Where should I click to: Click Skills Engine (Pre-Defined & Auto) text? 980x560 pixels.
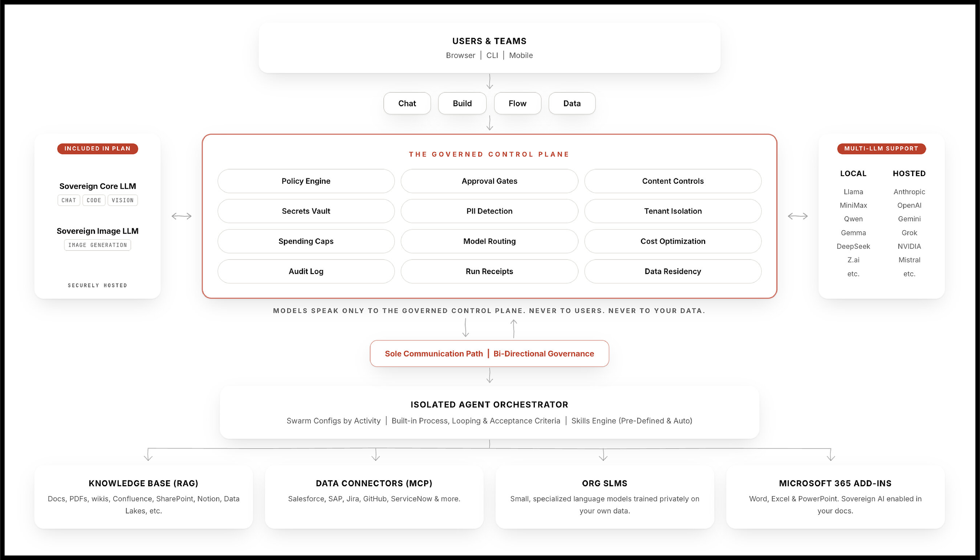(x=632, y=421)
